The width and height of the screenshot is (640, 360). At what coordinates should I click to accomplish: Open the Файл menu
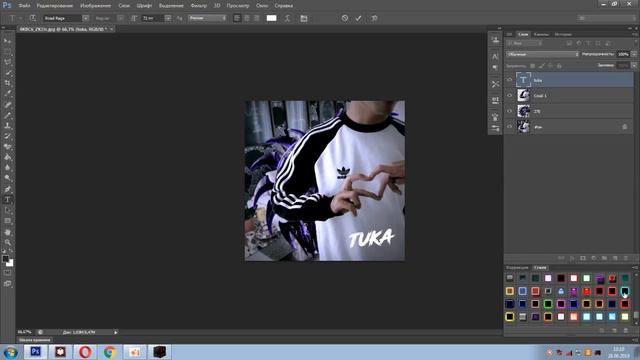point(24,6)
